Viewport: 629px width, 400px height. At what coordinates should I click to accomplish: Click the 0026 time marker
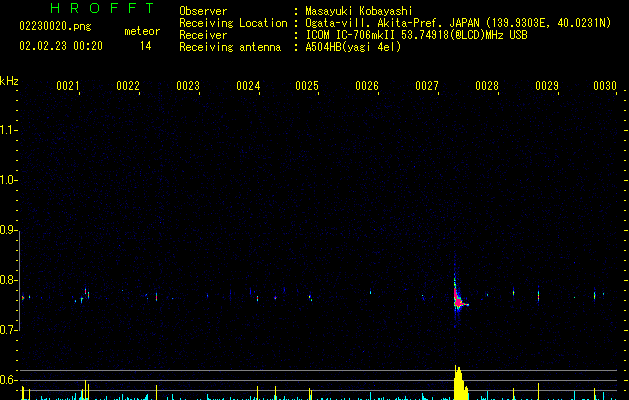367,86
